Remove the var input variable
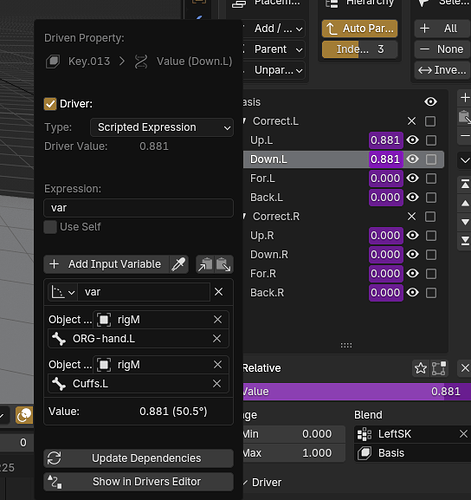The image size is (471, 500). 219,292
